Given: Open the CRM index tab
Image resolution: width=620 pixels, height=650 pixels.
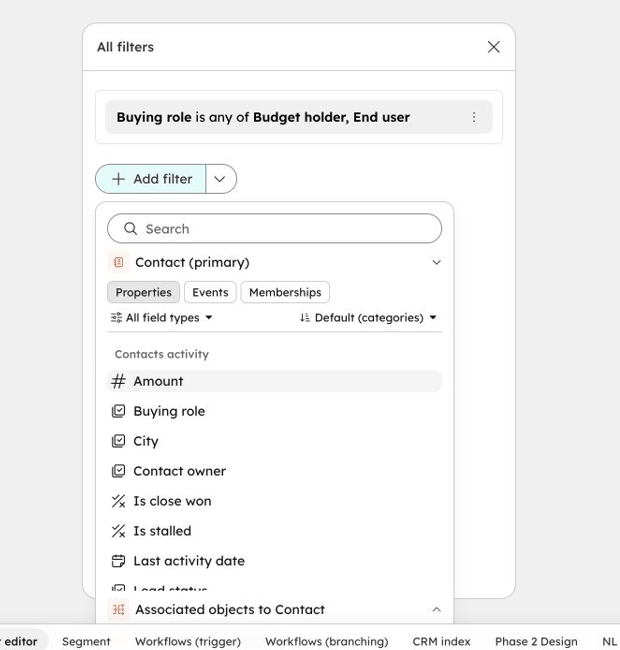Looking at the screenshot, I should [441, 641].
